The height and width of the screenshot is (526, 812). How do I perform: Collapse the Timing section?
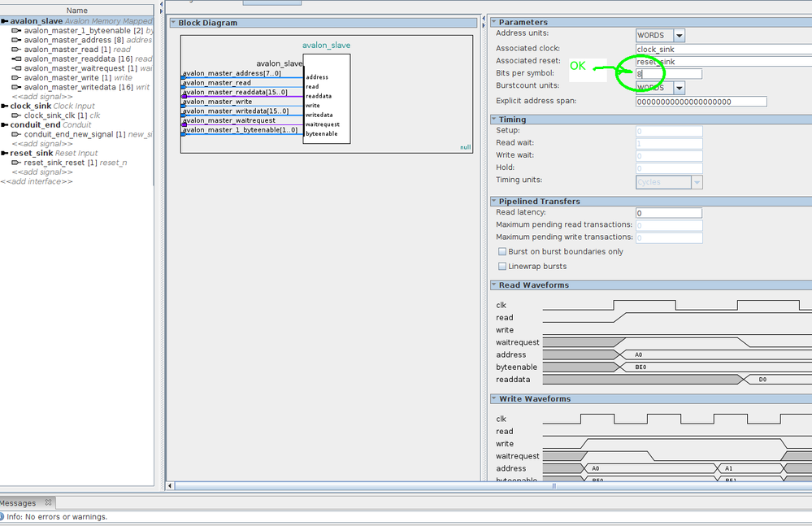point(493,120)
